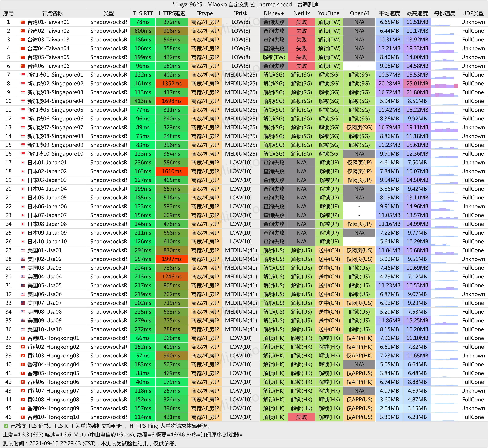Click the flag icon next to 香港10-Hongkong10
Image resolution: width=488 pixels, height=448 pixels.
click(23, 417)
